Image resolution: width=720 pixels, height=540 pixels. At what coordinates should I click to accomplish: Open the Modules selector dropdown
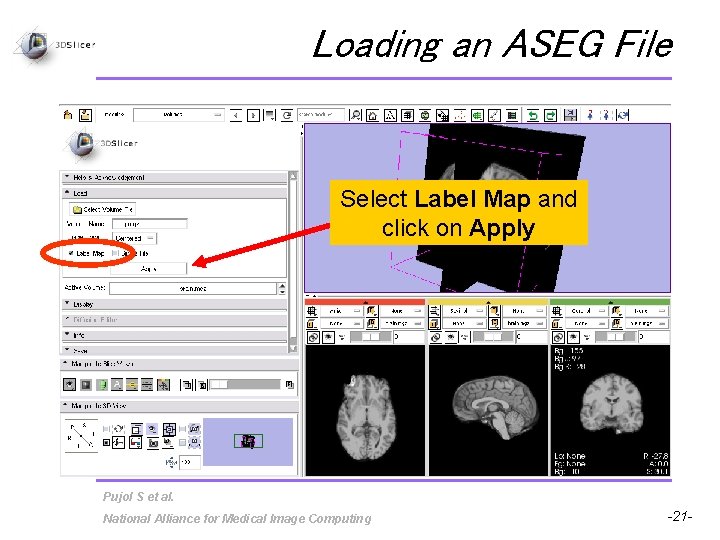pyautogui.click(x=179, y=114)
